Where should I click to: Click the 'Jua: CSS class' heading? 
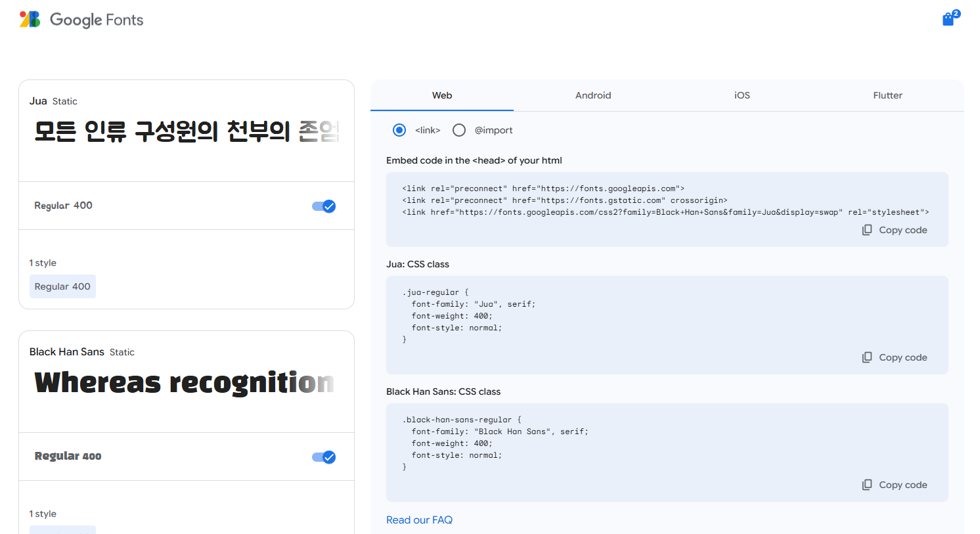click(x=418, y=264)
